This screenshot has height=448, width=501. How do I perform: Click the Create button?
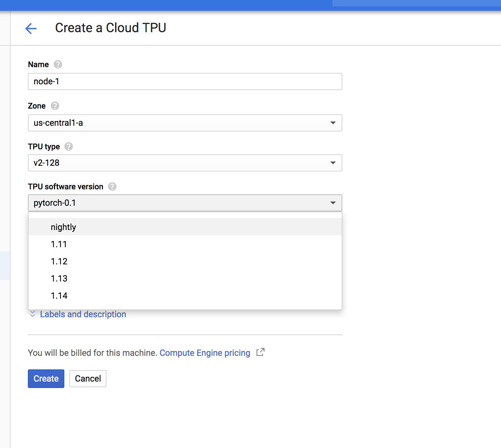point(46,379)
